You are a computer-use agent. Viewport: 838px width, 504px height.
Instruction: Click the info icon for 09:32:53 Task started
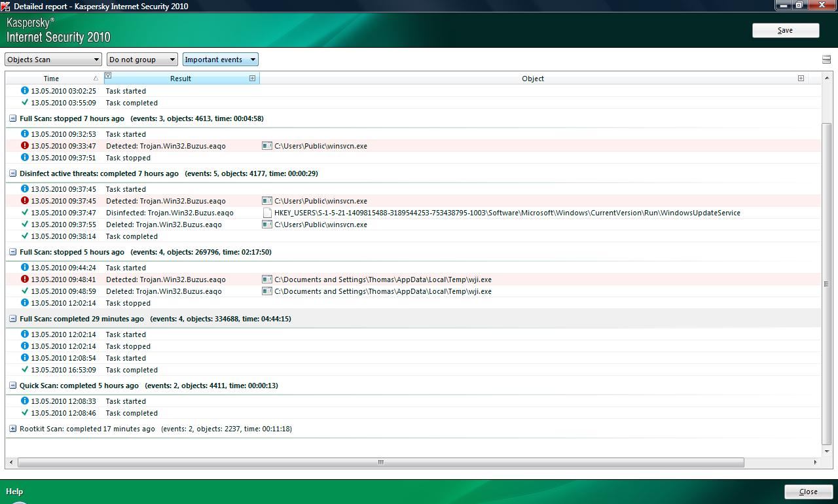[25, 134]
